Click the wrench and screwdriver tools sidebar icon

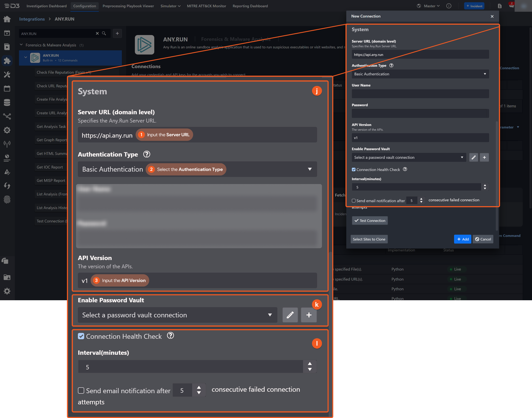(7, 75)
